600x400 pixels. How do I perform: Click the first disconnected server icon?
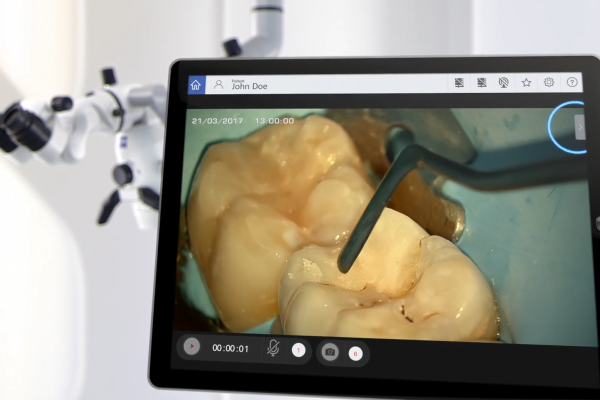click(x=459, y=82)
